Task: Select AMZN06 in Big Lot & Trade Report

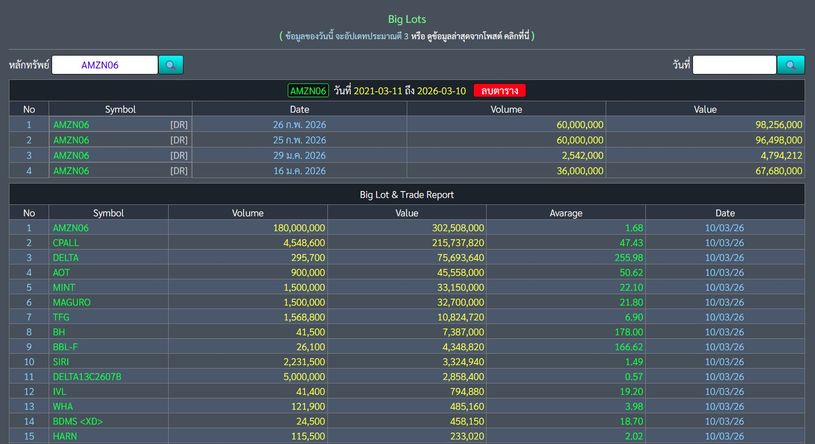Action: tap(71, 228)
